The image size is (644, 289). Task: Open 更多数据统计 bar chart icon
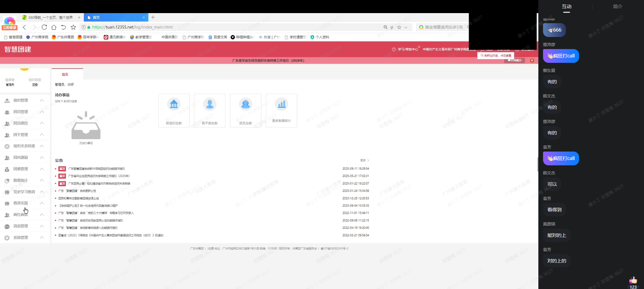pyautogui.click(x=281, y=105)
